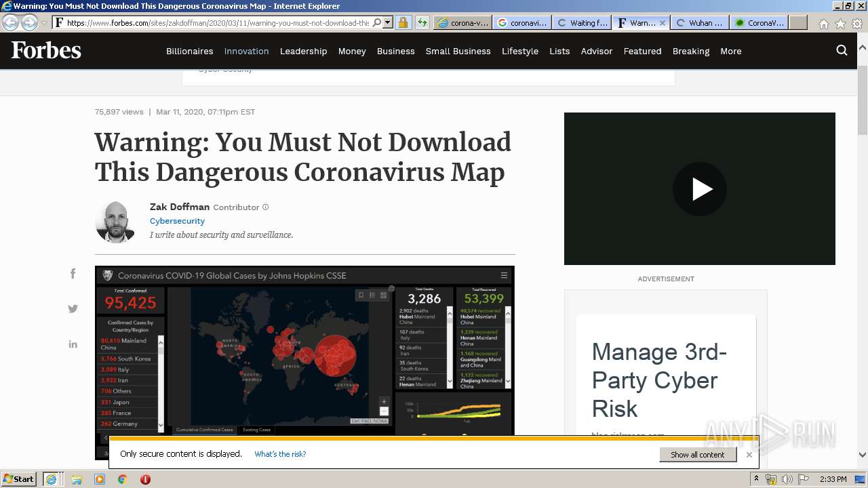Open the Leadership section
868x488 pixels.
pyautogui.click(x=303, y=51)
